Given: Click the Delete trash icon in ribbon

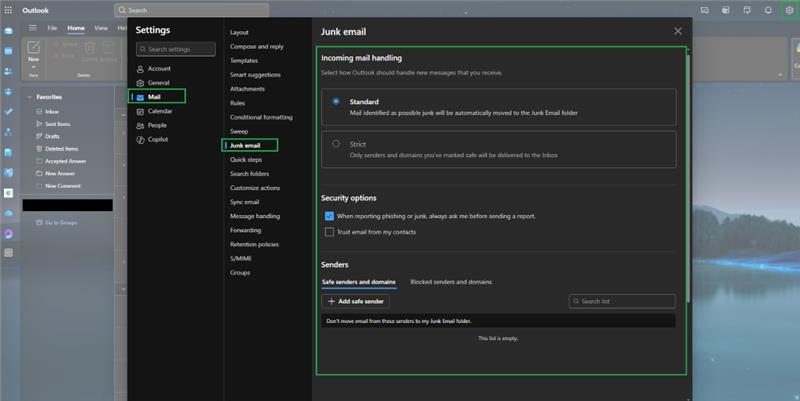Looking at the screenshot, I should click(x=90, y=48).
